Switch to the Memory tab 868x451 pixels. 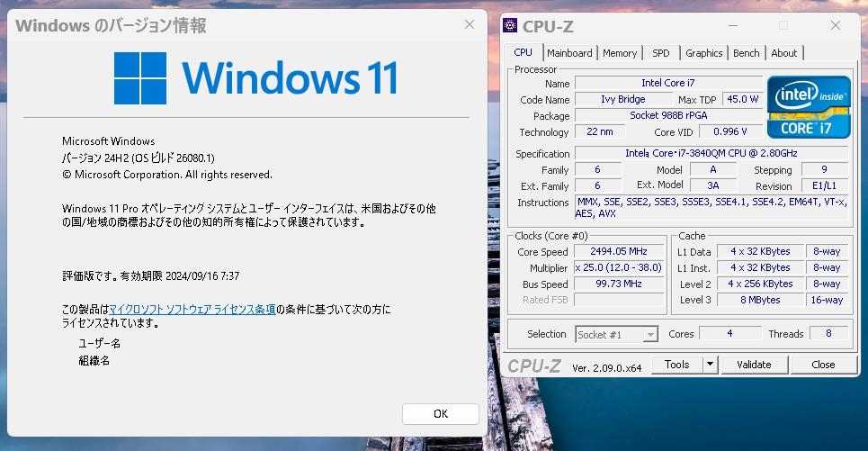point(620,53)
